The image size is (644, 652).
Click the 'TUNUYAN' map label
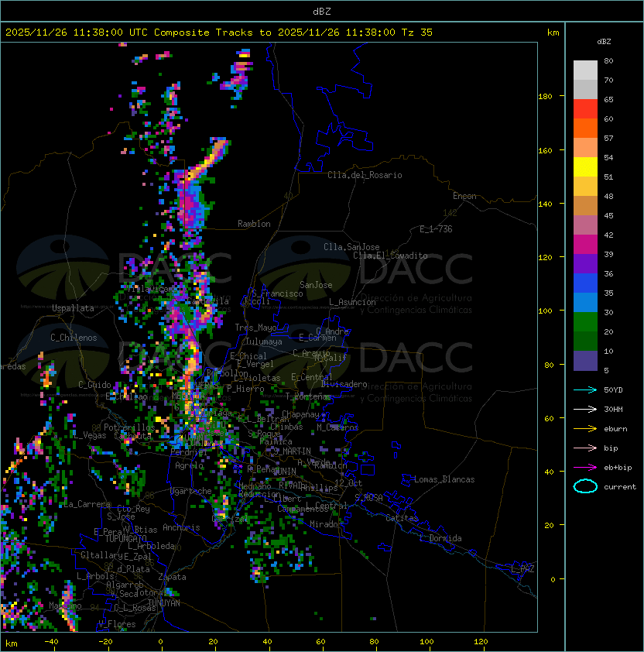164,603
